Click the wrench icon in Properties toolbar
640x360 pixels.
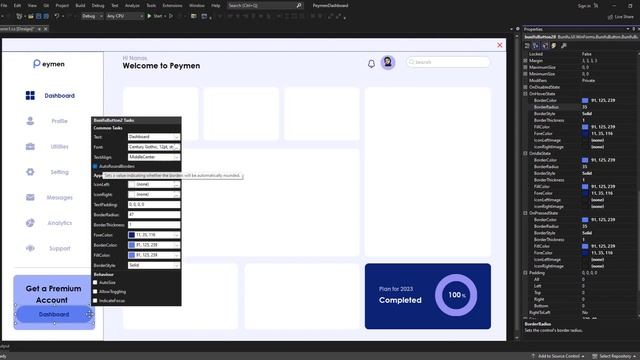(x=564, y=46)
